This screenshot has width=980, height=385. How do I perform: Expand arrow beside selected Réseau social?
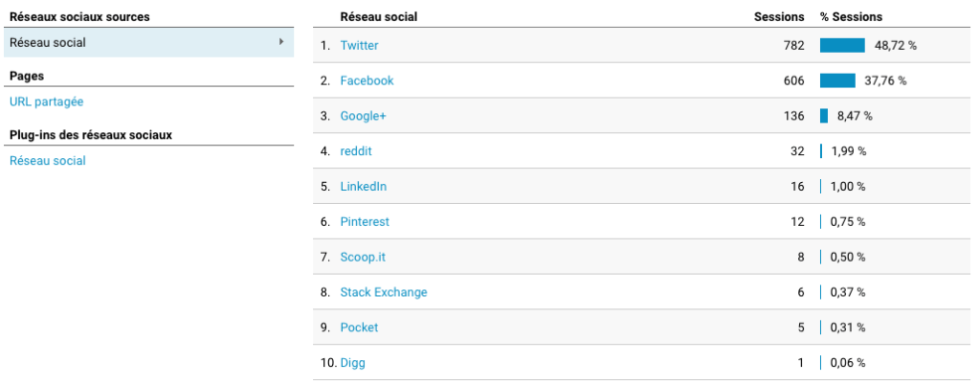(x=280, y=42)
